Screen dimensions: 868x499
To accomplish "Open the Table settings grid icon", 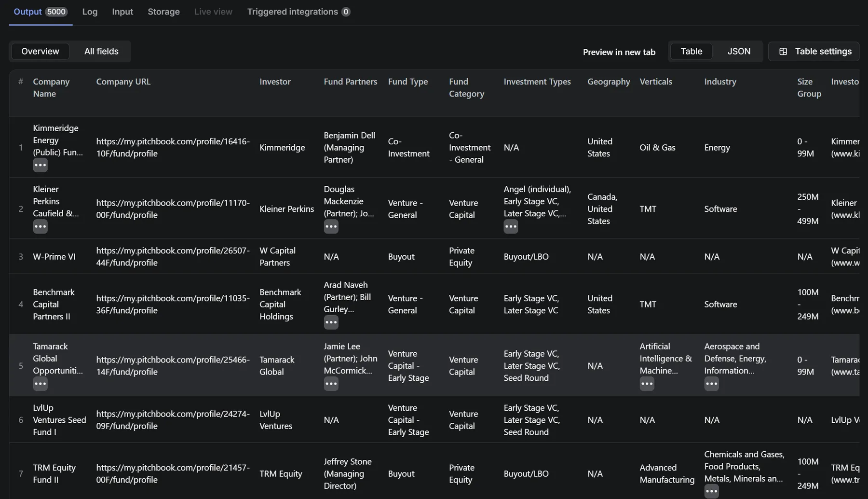I will (783, 51).
